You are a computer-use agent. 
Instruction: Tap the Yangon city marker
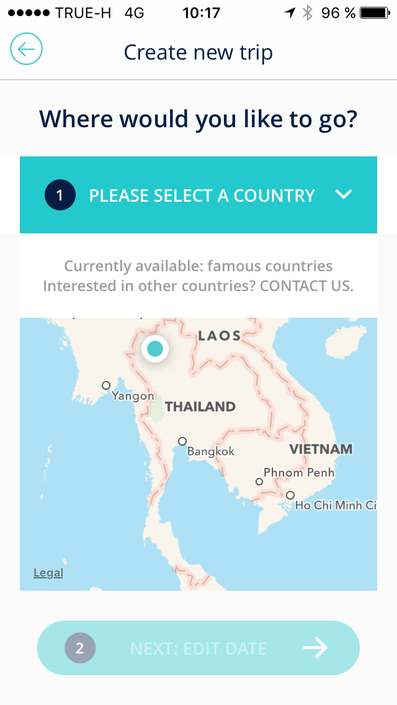coord(106,385)
